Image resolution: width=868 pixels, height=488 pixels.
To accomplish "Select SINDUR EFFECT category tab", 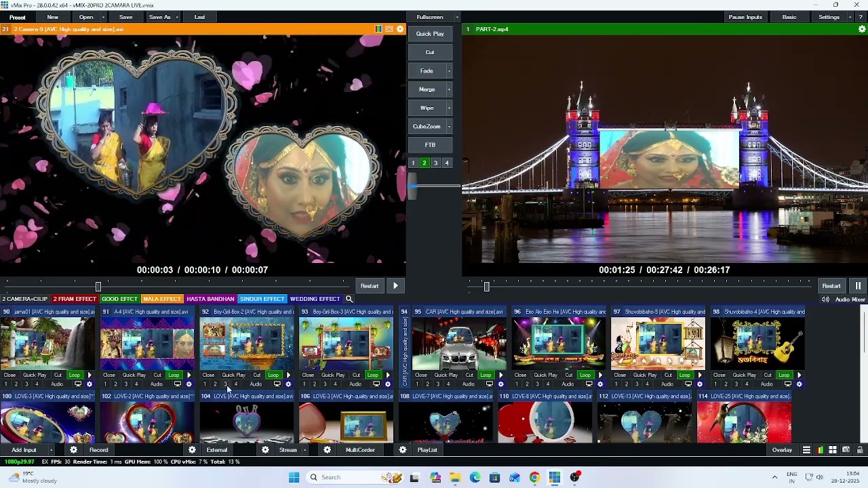I will (x=262, y=299).
